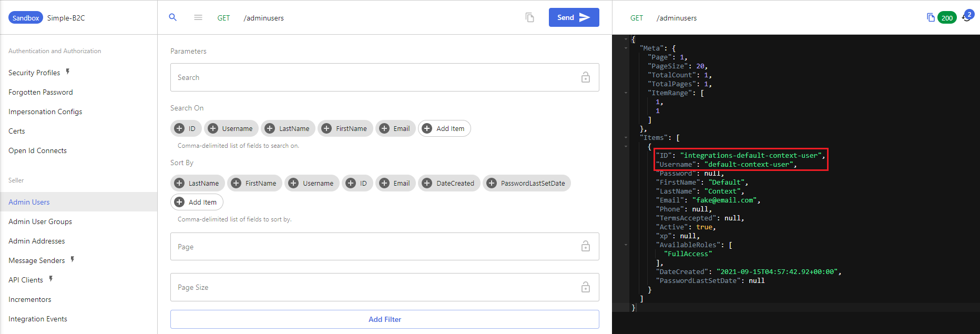Focus the Page Size parameter input
The height and width of the screenshot is (334, 980).
384,287
